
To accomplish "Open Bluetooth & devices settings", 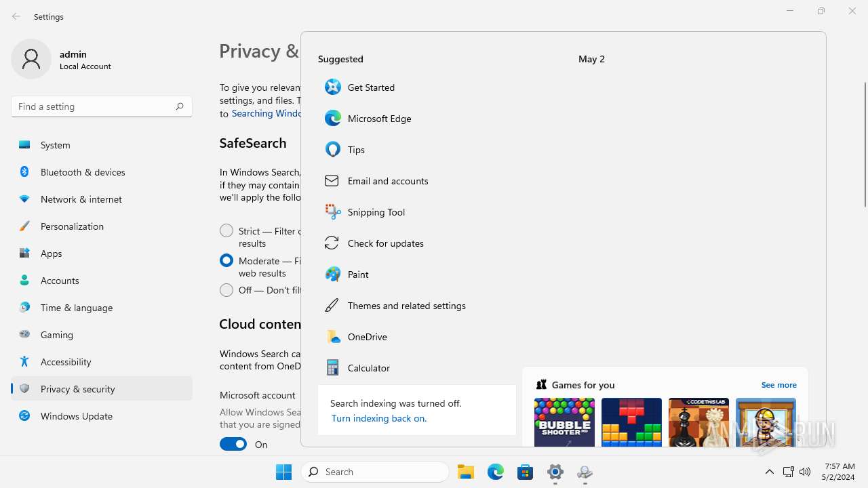I will tap(102, 172).
